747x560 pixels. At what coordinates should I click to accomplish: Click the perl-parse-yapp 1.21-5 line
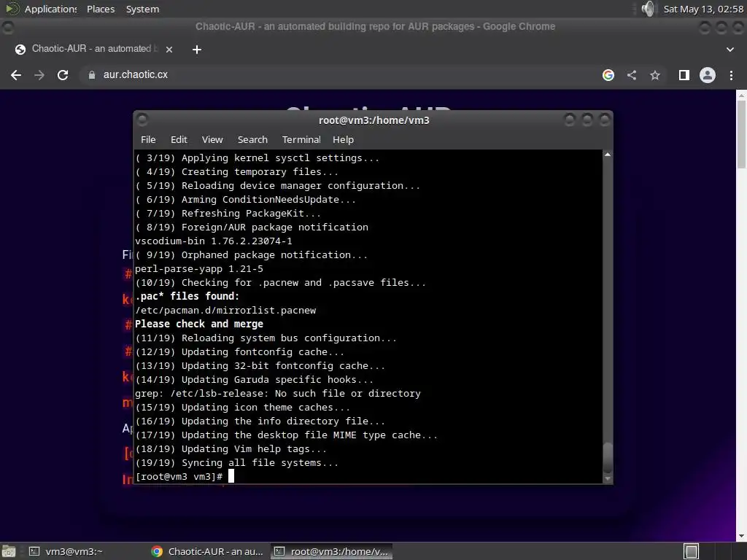tap(199, 269)
